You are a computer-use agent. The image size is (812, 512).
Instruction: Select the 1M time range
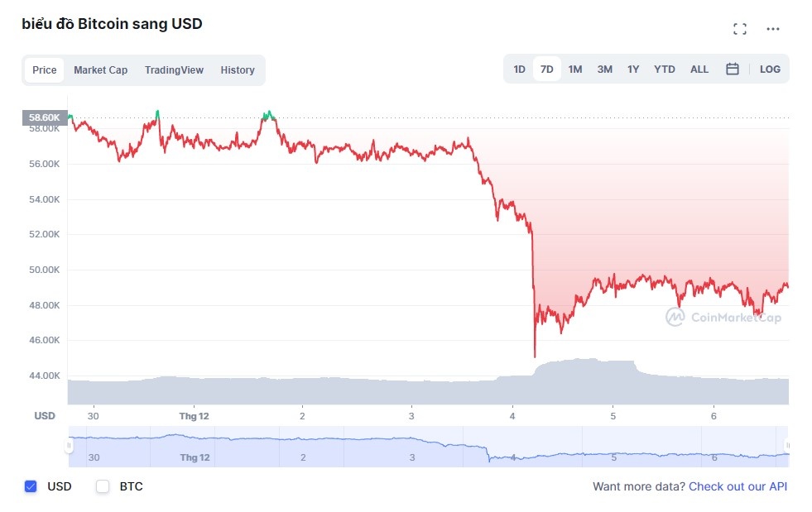[575, 69]
